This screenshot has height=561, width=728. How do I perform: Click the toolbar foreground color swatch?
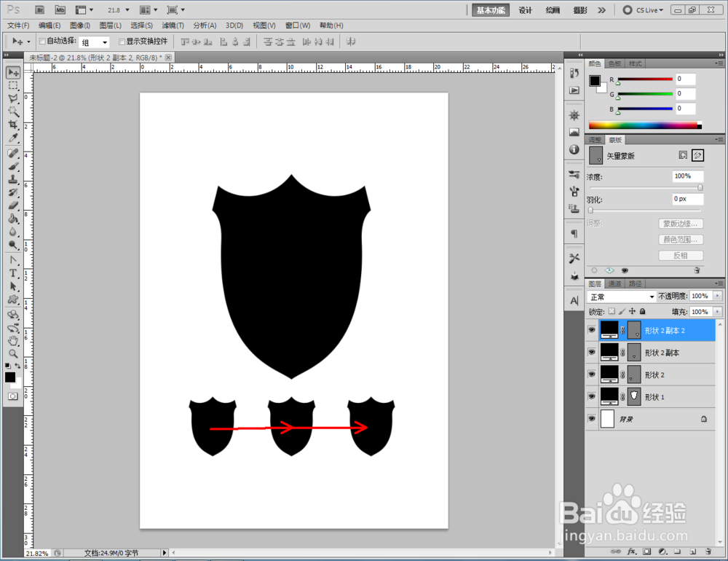point(9,377)
